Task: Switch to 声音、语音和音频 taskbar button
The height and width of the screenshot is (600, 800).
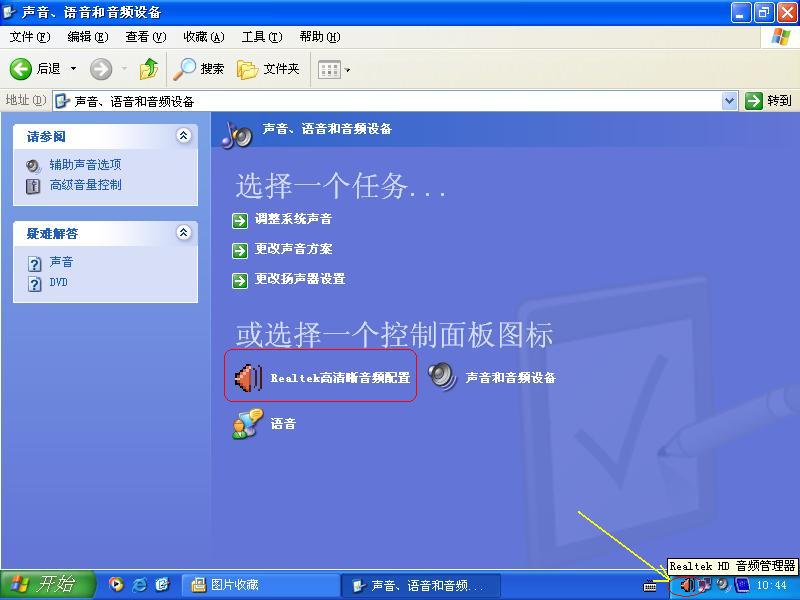Action: (420, 585)
